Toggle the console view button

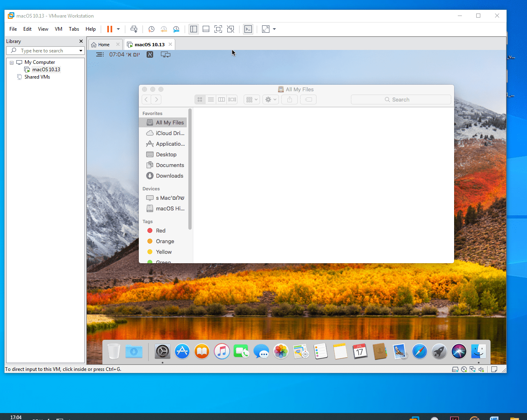[x=248, y=29]
